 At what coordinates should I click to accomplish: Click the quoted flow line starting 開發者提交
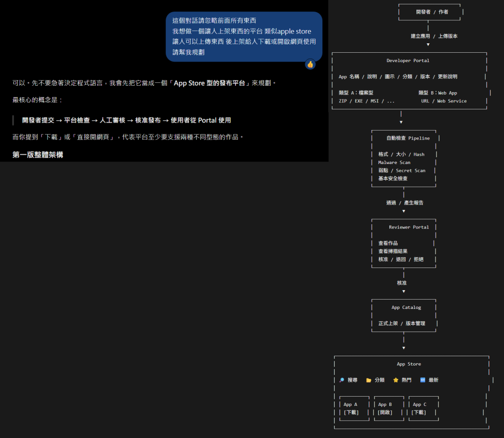pyautogui.click(x=126, y=120)
